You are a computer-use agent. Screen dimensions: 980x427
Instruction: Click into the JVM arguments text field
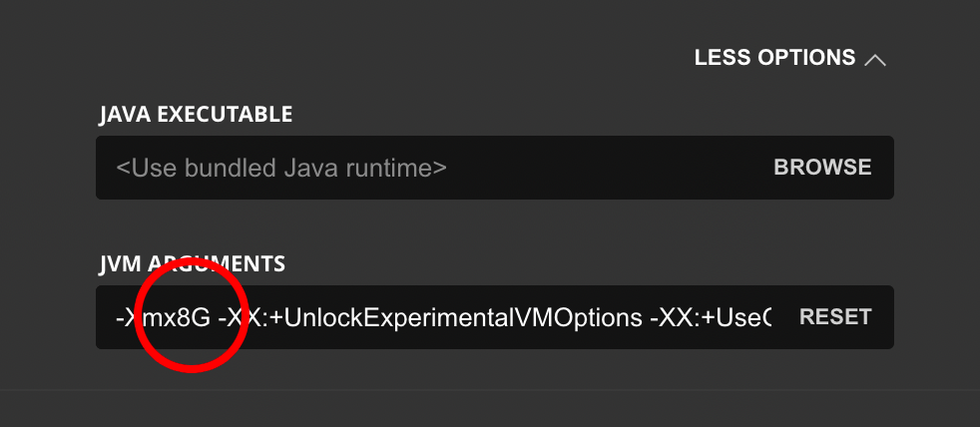coord(439,317)
